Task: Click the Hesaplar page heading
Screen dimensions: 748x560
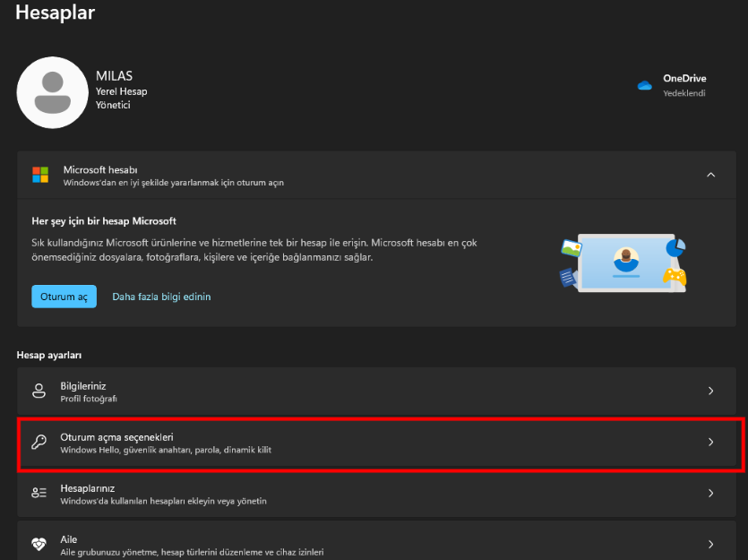Action: [x=56, y=13]
